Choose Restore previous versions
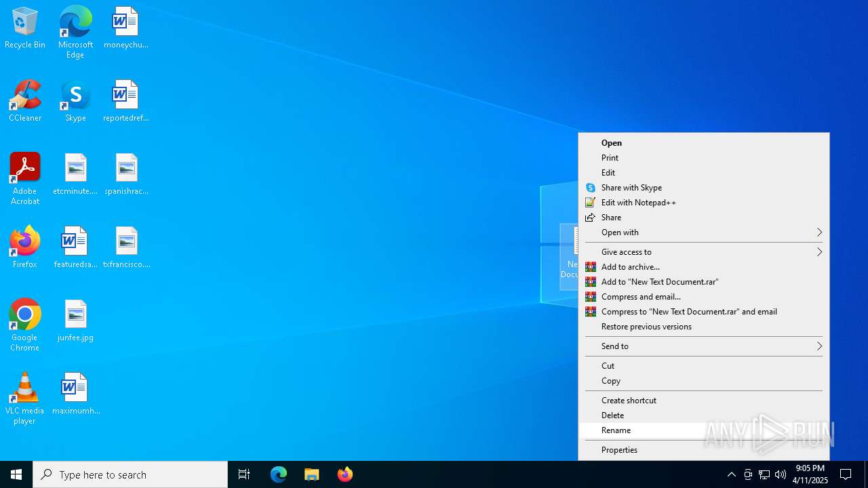Screen dimensions: 868x488 (x=704, y=327)
